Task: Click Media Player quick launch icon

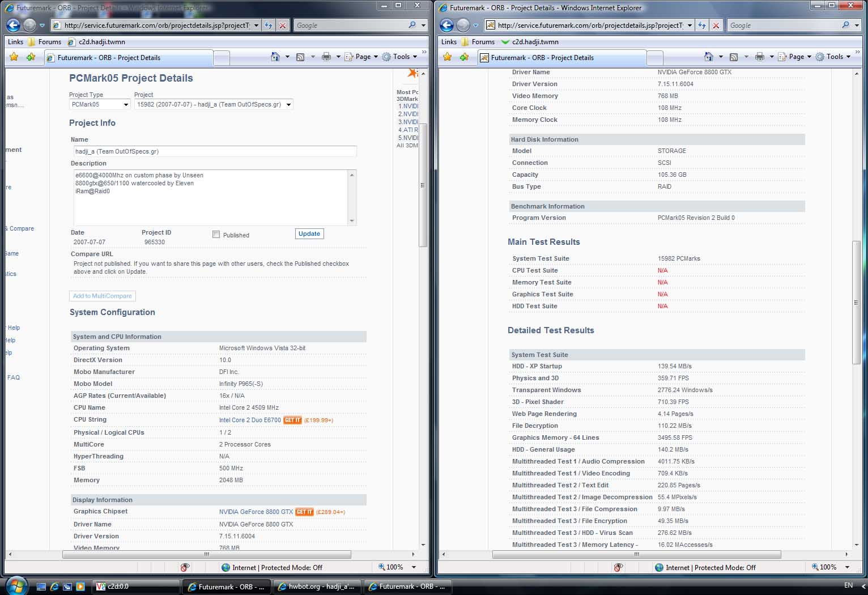Action: 80,586
